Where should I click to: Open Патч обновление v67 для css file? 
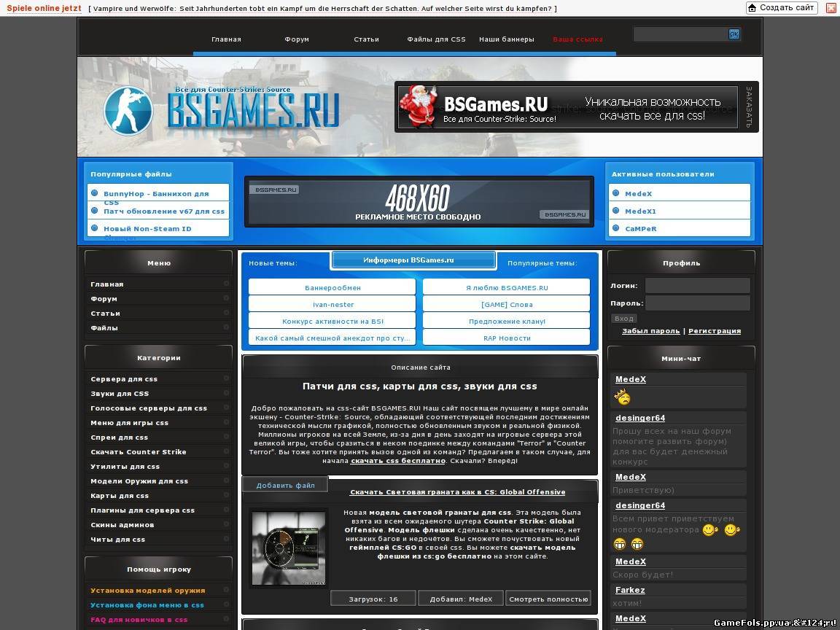[x=164, y=211]
